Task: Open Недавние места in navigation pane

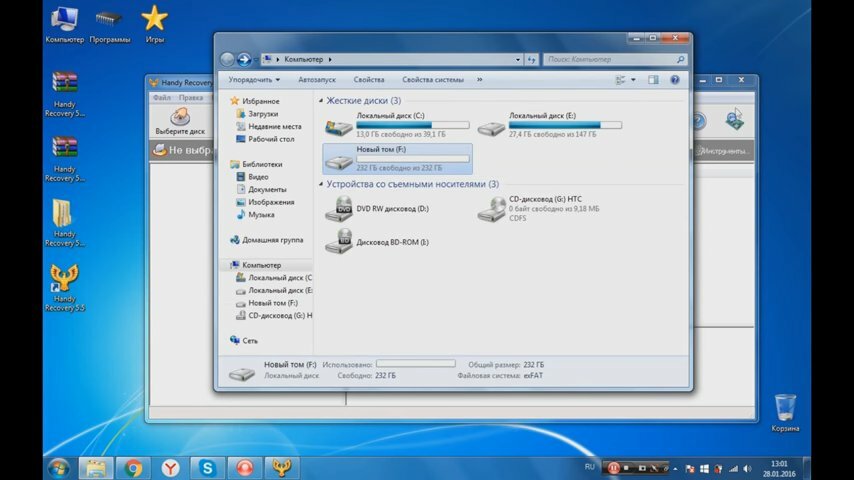Action: 274,126
